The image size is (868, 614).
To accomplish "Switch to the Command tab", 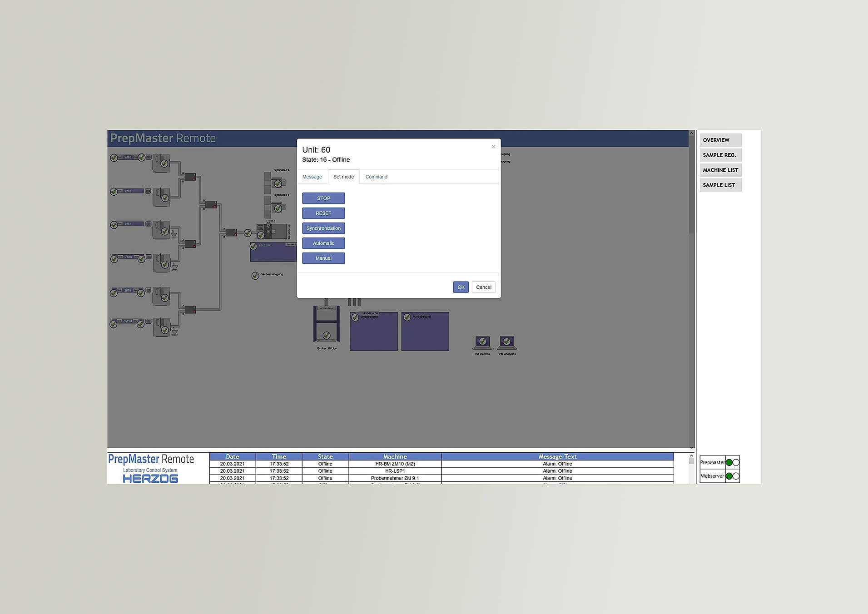I will pyautogui.click(x=377, y=177).
